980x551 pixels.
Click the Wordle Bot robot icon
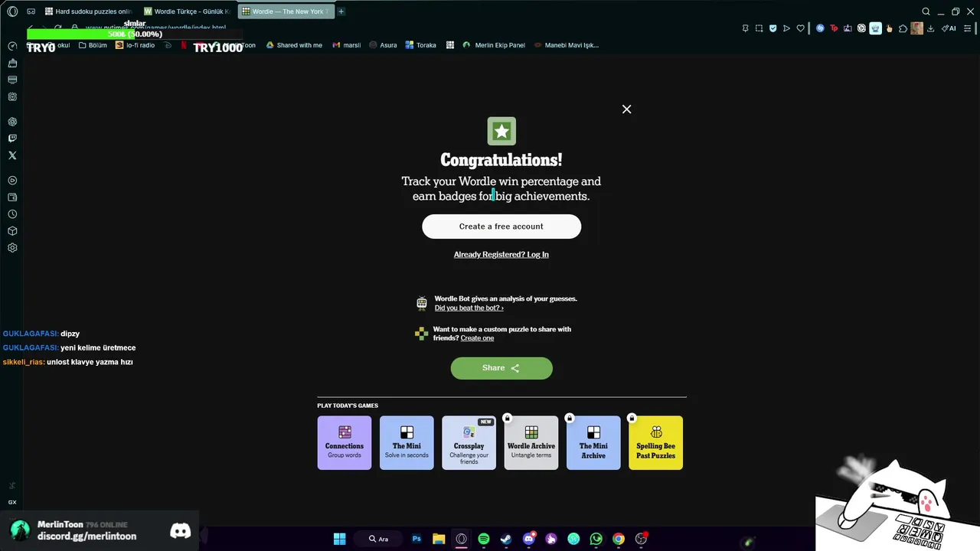tap(422, 303)
